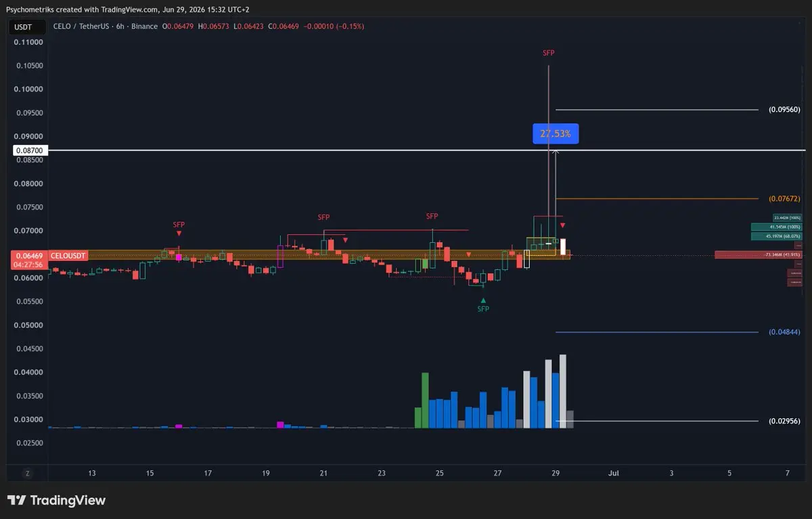Click the 0.07500 price axis label
Screen dimensions: 812x519
click(x=28, y=208)
